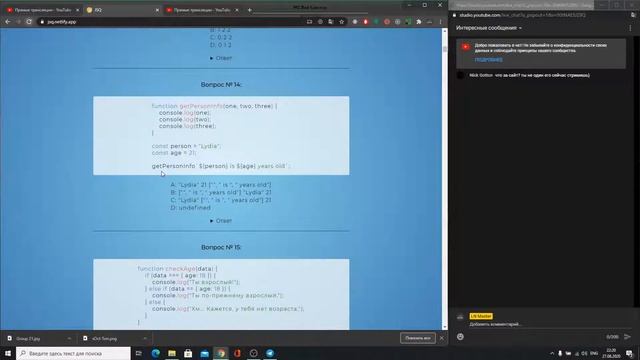Open the Office app in the taskbar

pos(237,353)
